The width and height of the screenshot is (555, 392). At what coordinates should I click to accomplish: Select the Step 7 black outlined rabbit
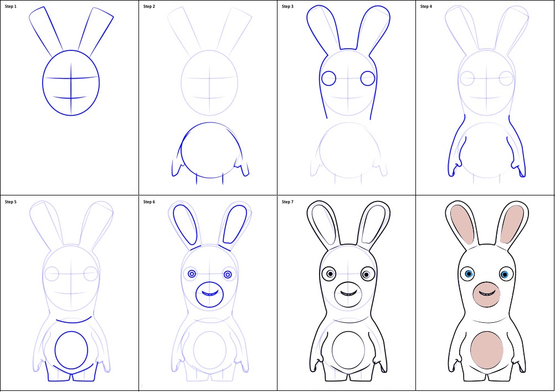[x=348, y=291]
